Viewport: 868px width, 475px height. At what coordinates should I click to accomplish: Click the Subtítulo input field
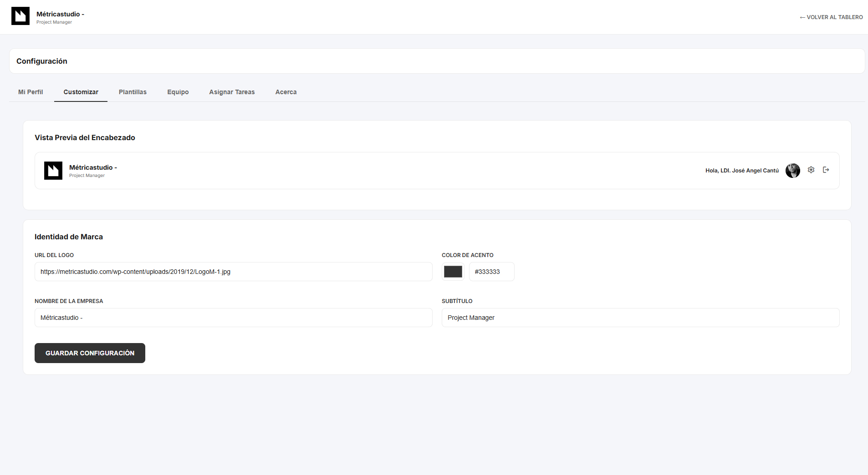[640, 318]
